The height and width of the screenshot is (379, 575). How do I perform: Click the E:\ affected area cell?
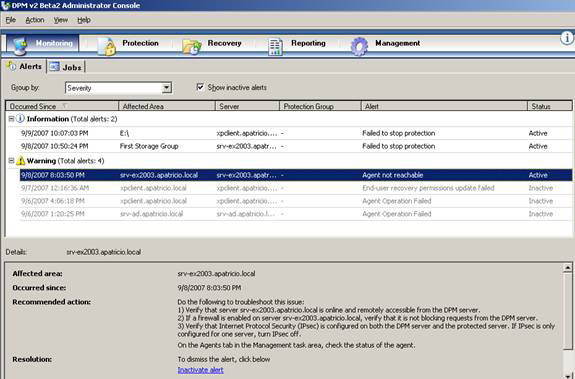125,133
